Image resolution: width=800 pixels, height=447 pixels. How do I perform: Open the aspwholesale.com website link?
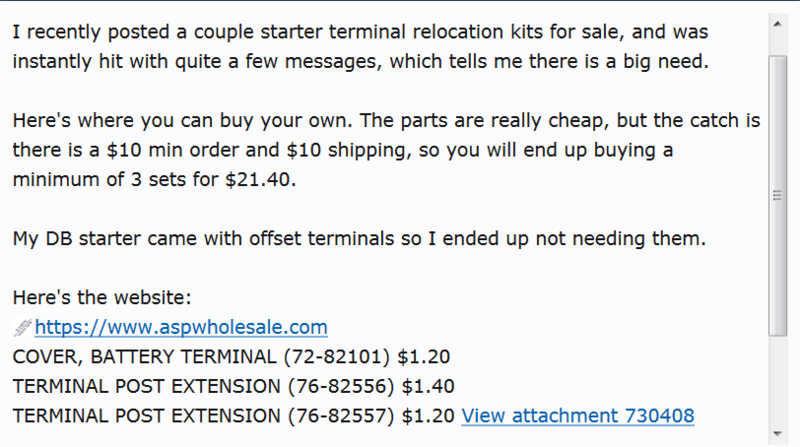pos(181,327)
